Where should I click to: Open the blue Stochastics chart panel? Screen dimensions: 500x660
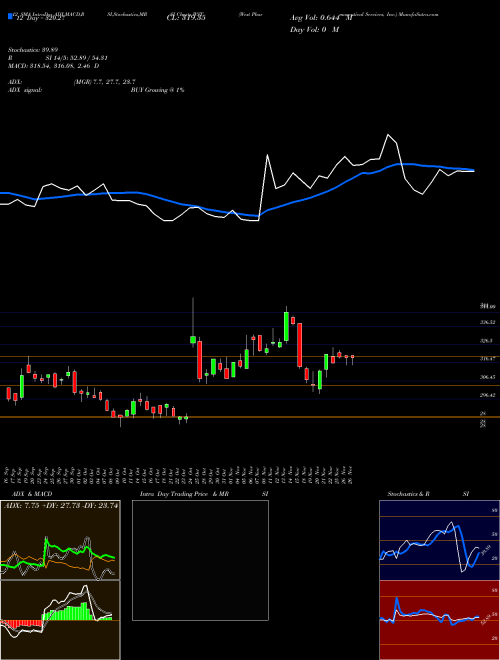pyautogui.click(x=439, y=540)
